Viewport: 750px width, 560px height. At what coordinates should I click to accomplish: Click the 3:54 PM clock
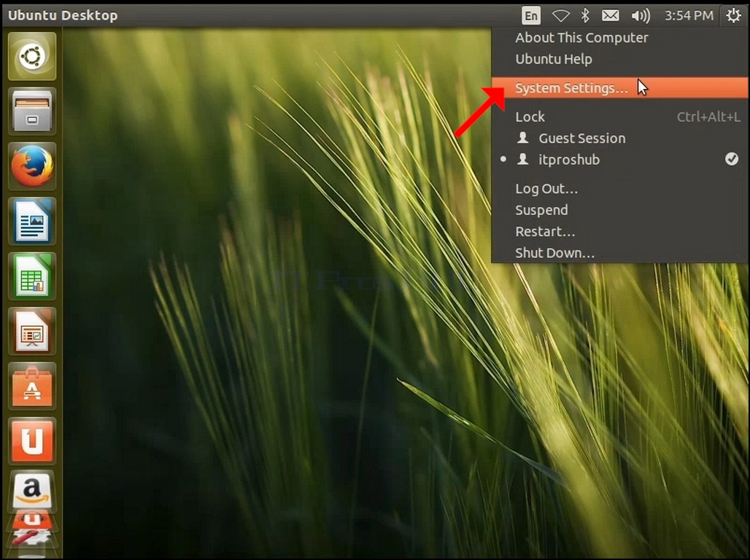pyautogui.click(x=689, y=16)
